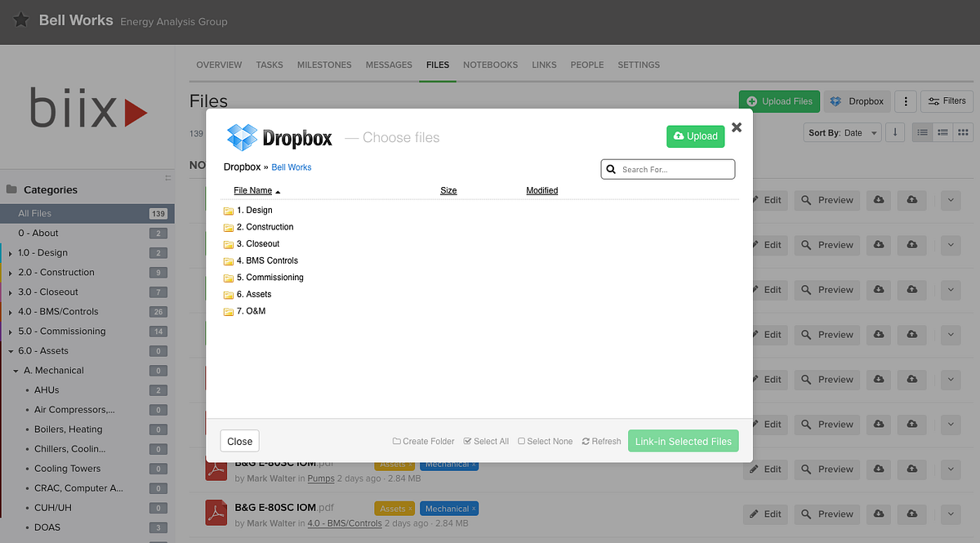Check Select All in the Dropbox dialog

tap(486, 441)
